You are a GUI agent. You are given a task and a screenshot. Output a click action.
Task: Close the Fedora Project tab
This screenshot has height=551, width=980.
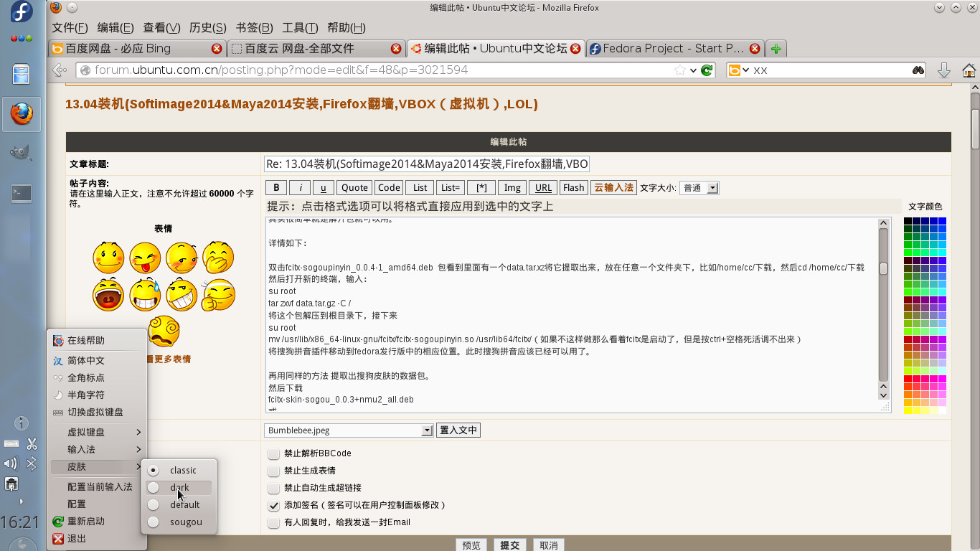coord(755,49)
